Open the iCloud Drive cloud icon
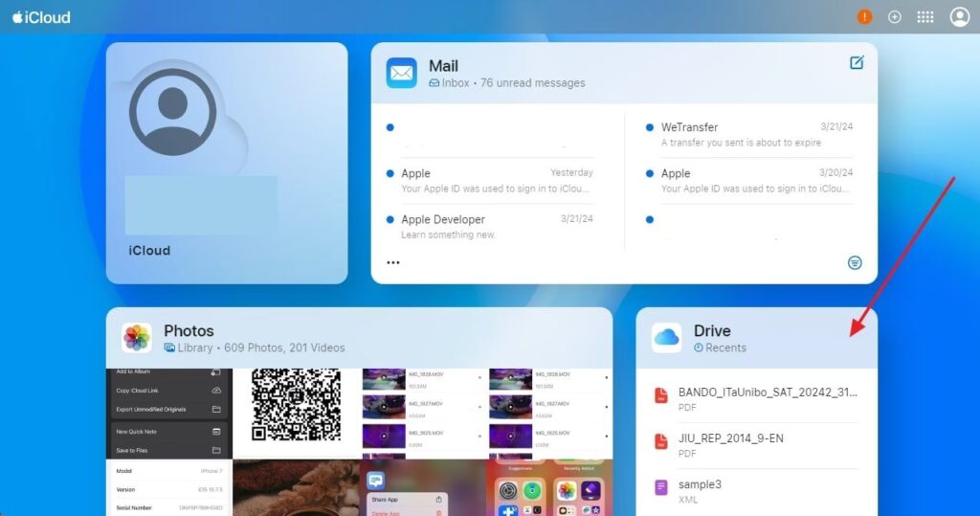The image size is (980, 516). (x=667, y=338)
